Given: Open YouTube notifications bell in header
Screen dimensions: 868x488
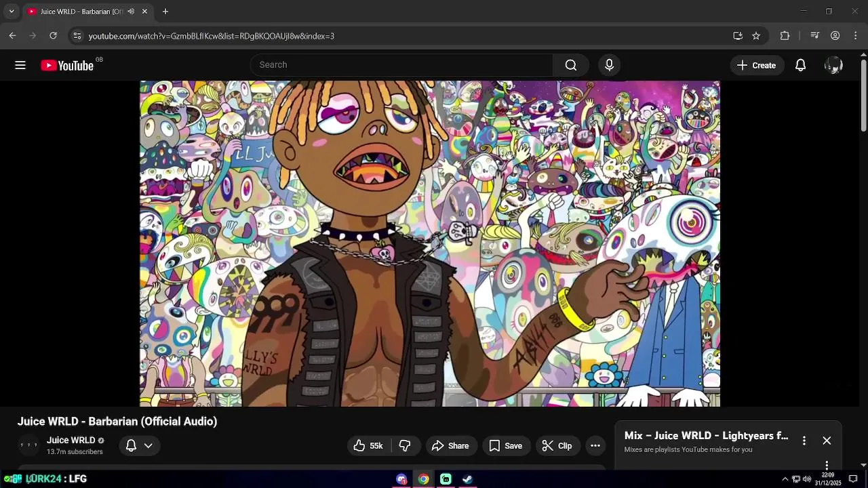Looking at the screenshot, I should [800, 65].
